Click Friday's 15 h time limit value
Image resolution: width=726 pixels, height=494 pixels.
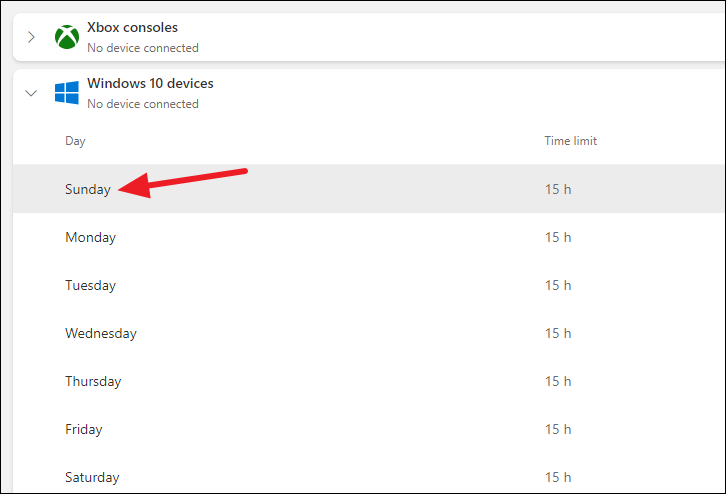pos(558,429)
